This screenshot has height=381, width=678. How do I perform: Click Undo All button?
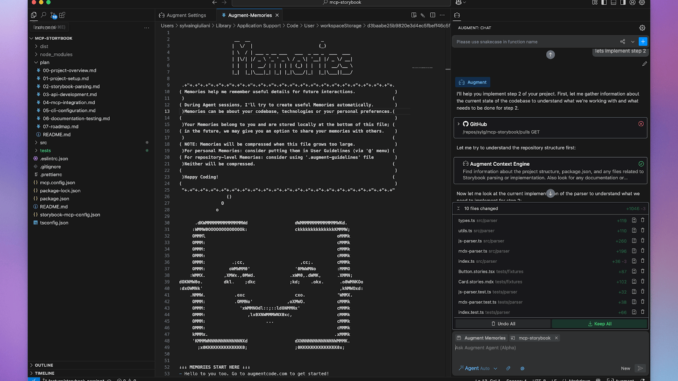click(x=503, y=324)
